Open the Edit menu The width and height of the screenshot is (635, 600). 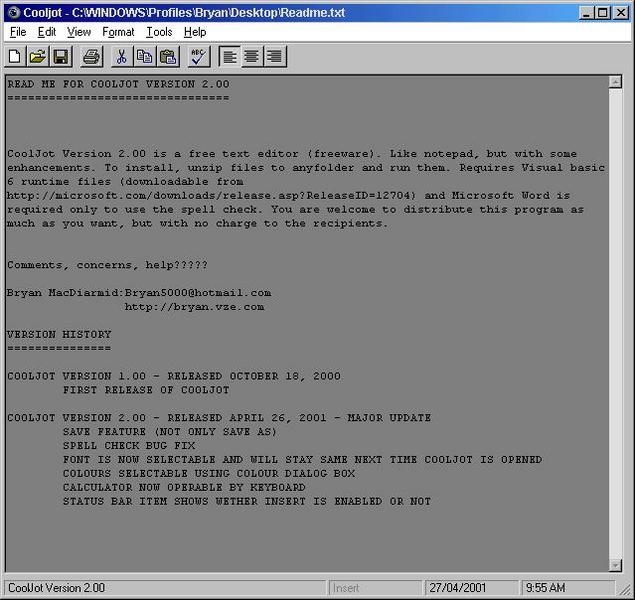coord(47,32)
